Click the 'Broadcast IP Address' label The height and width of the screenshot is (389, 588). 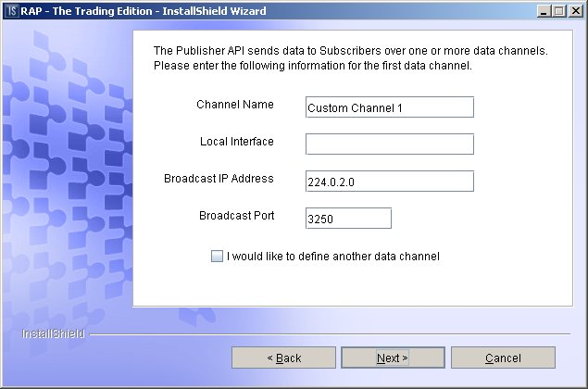pos(219,178)
